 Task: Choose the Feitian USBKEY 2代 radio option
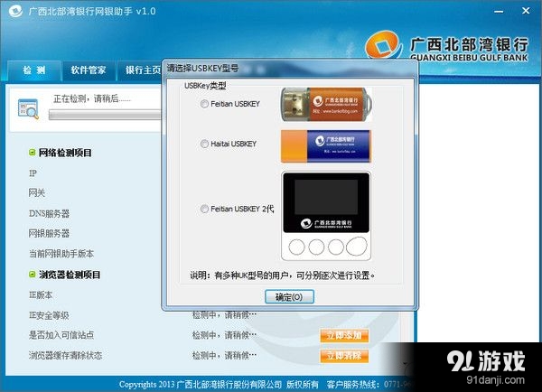click(204, 209)
